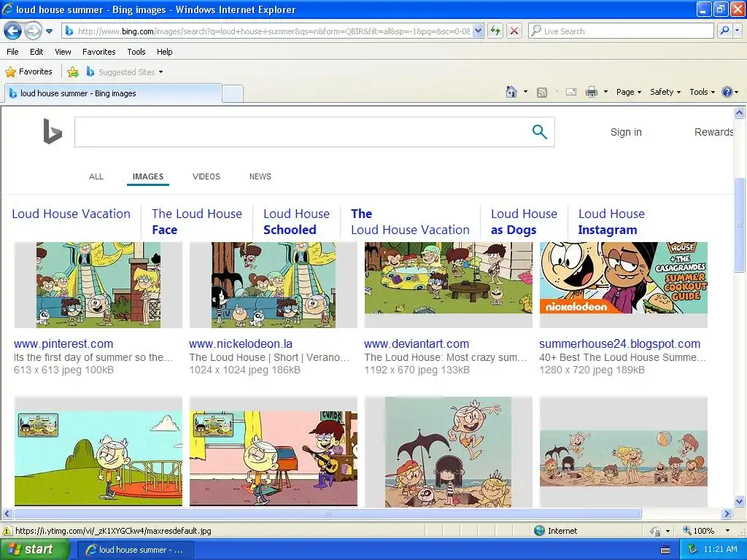Open the recent pages dropdown beside Forward
This screenshot has width=747, height=560.
[49, 31]
